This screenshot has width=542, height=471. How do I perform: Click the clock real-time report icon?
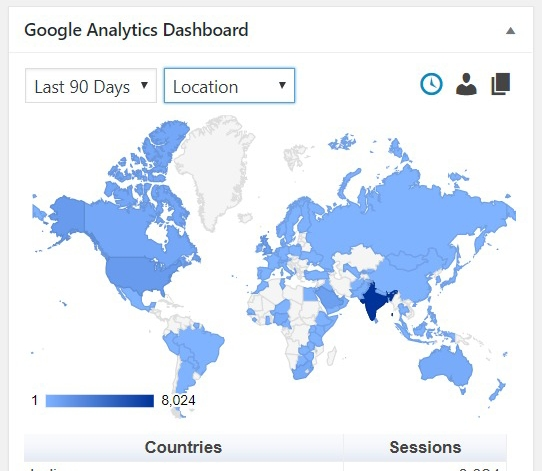431,84
